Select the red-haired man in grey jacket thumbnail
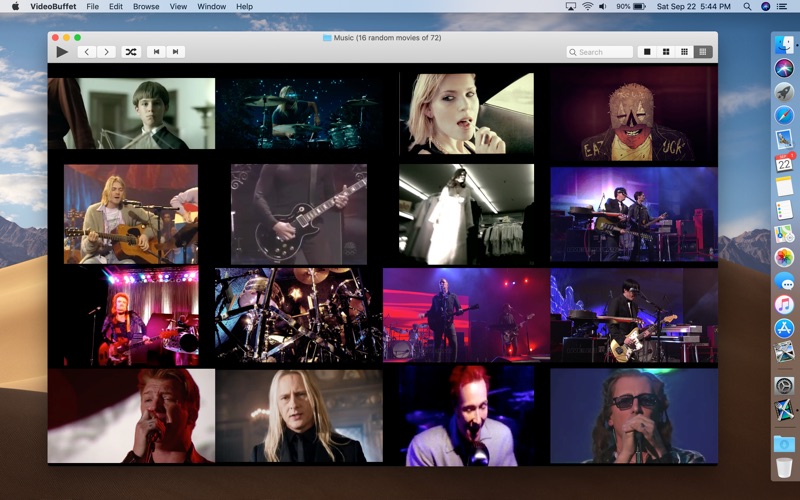This screenshot has height=500, width=800. click(x=466, y=416)
